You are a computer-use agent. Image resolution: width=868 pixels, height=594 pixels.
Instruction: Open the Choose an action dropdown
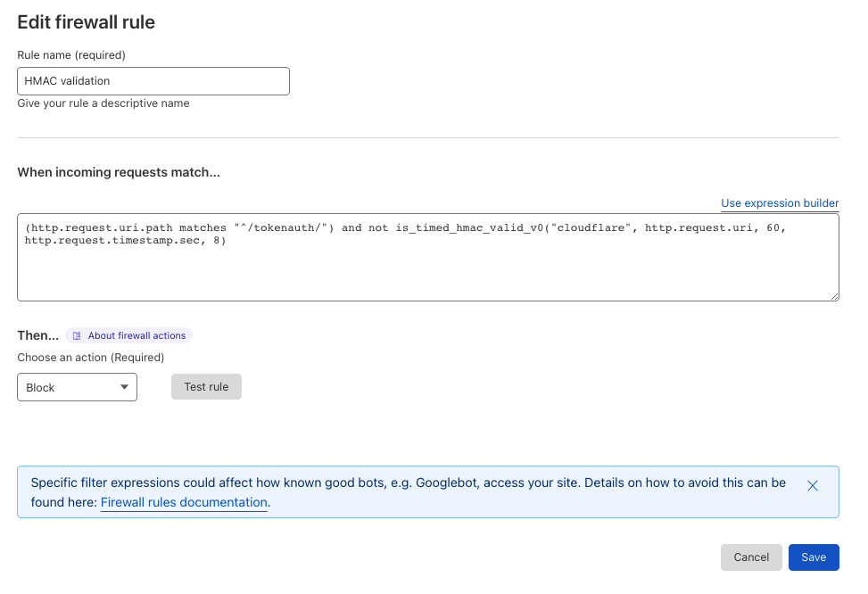point(77,388)
